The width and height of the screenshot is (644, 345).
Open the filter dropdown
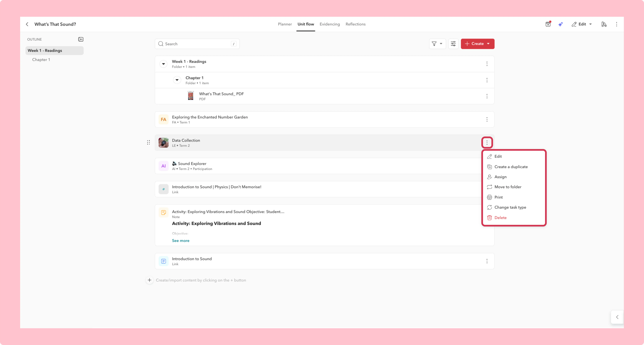(x=437, y=44)
